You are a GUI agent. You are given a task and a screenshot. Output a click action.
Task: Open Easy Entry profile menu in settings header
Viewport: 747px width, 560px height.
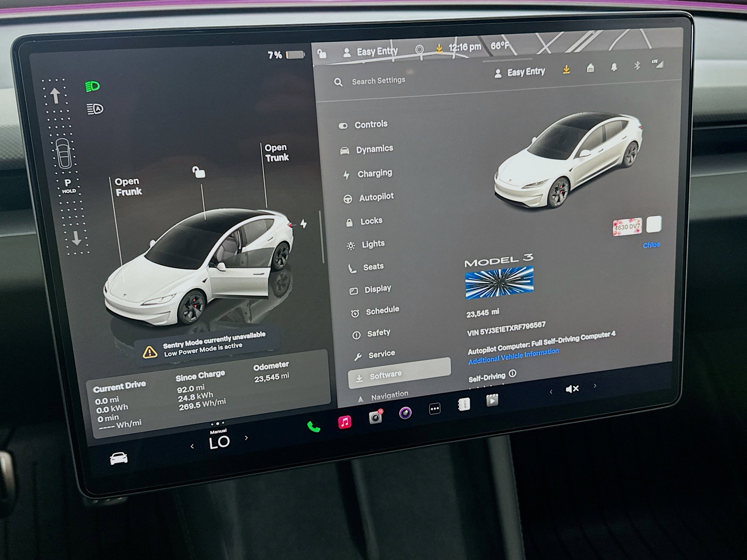point(520,72)
